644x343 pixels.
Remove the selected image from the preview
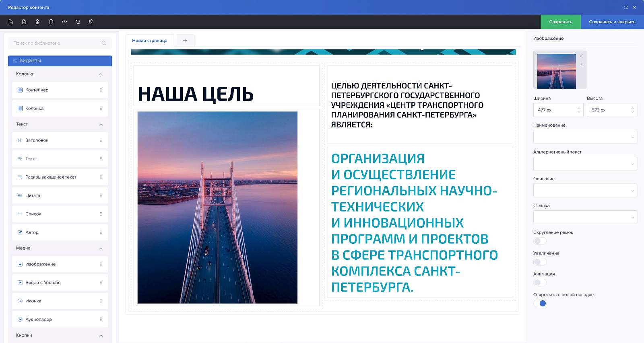[x=581, y=56]
